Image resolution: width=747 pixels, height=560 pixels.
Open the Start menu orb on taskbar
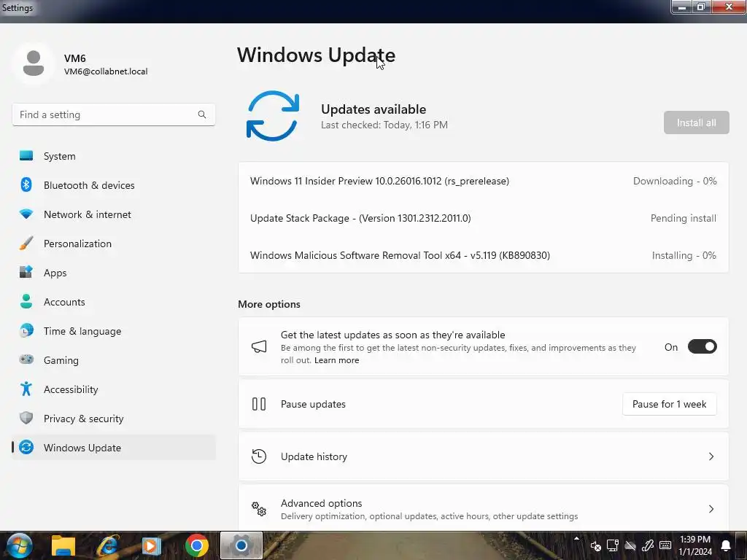tap(19, 545)
